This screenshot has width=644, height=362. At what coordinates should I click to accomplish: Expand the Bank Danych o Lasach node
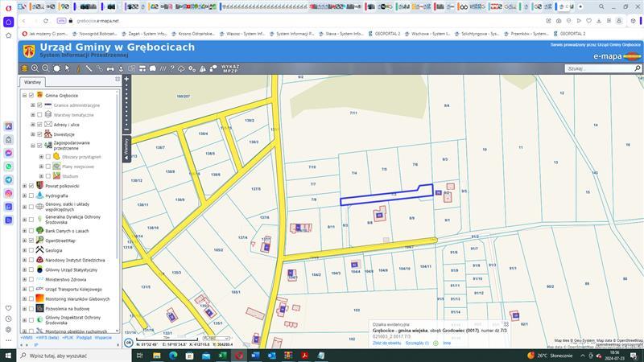(24, 231)
